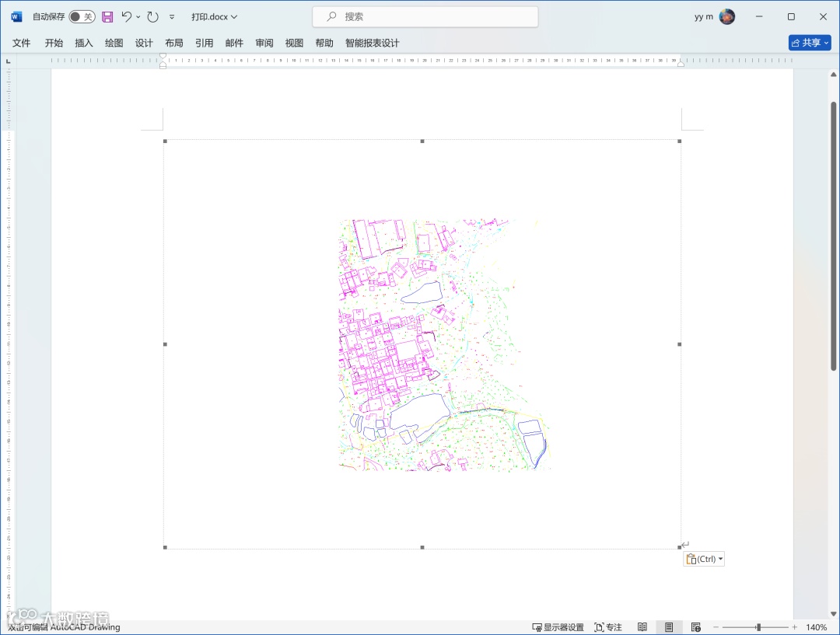
Task: Click the zoom out minus icon
Action: click(716, 627)
